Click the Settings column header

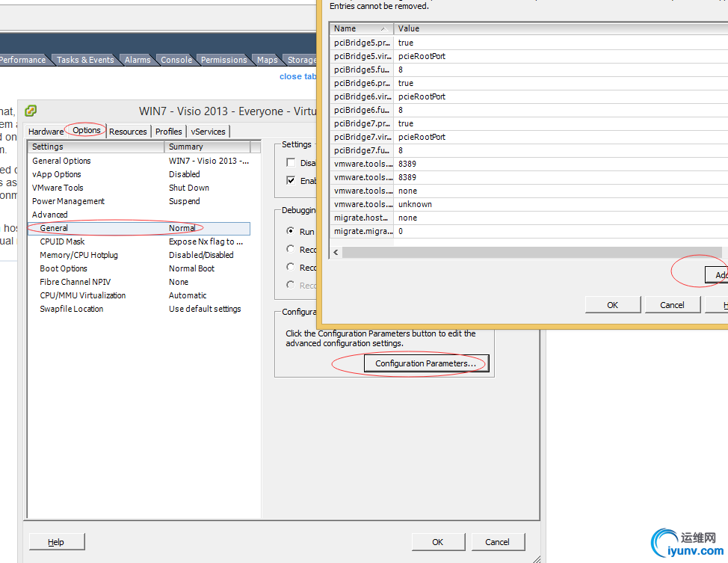[96, 147]
